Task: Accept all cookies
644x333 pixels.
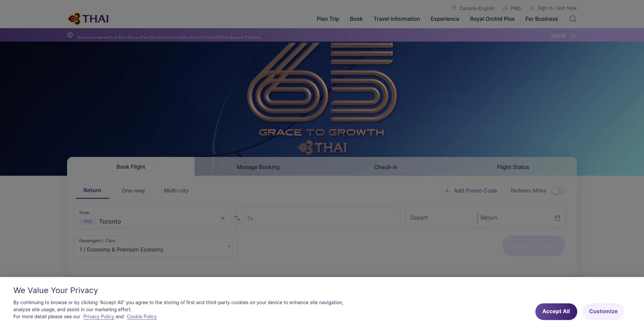Action: pyautogui.click(x=556, y=312)
